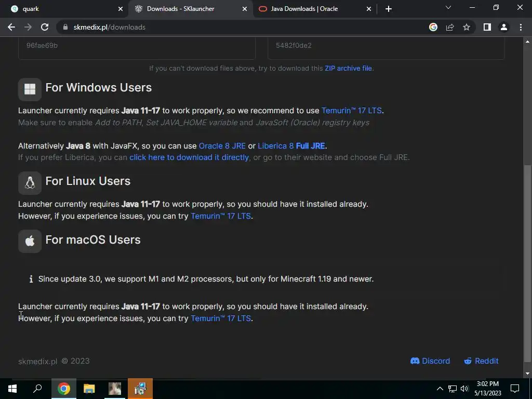
Task: Open the tab search chevron
Action: pos(448,7)
